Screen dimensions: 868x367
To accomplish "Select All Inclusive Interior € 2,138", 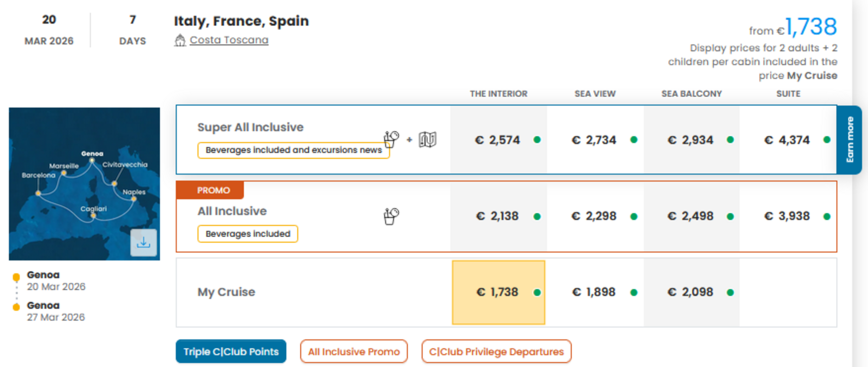I will (x=498, y=216).
